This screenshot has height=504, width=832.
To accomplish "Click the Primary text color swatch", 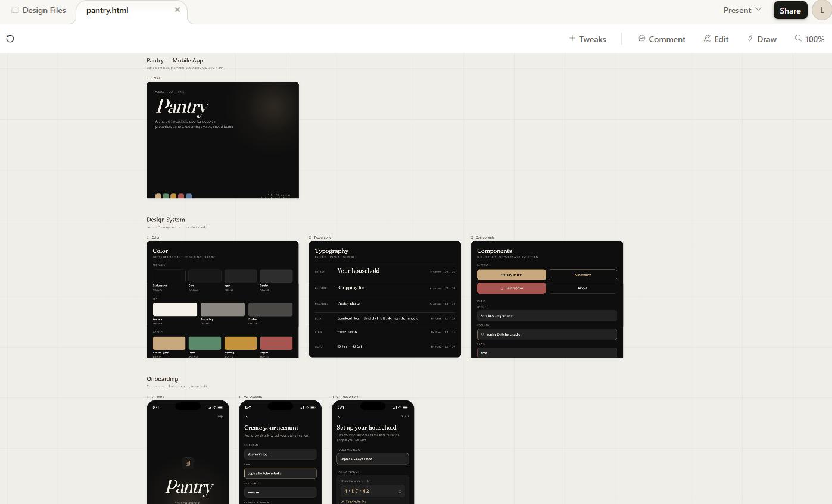I will click(x=175, y=309).
